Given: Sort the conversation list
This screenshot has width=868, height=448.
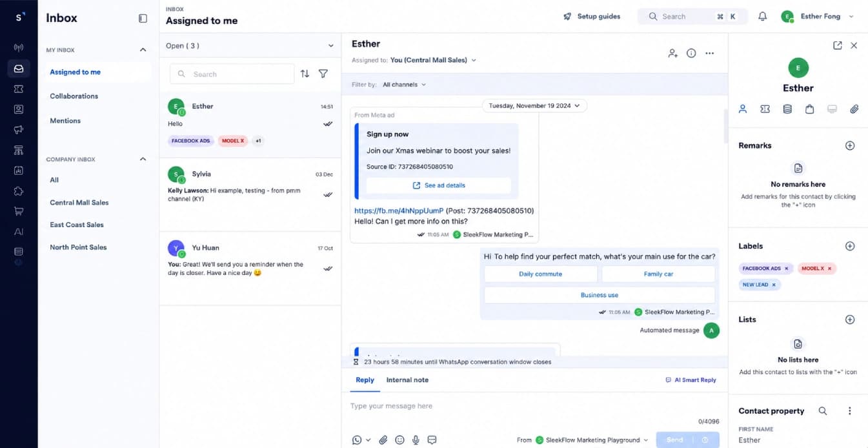Looking at the screenshot, I should click(305, 74).
